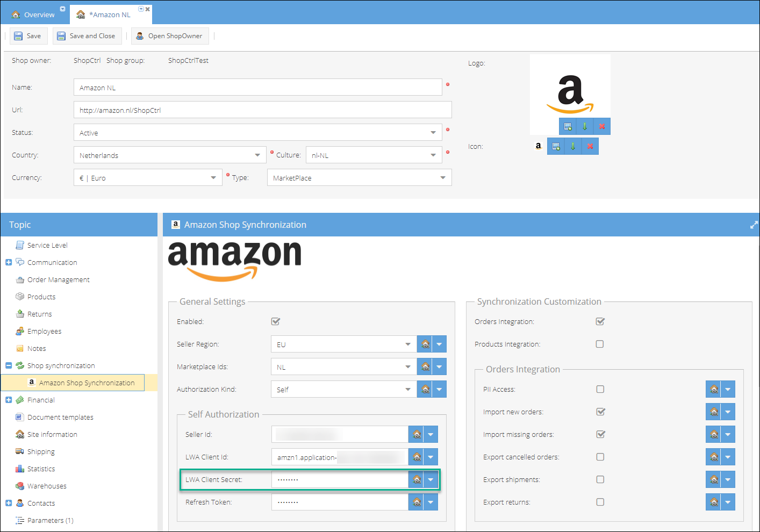Image resolution: width=760 pixels, height=532 pixels.
Task: Open the Type dropdown showing MarketPlace
Action: pos(443,178)
